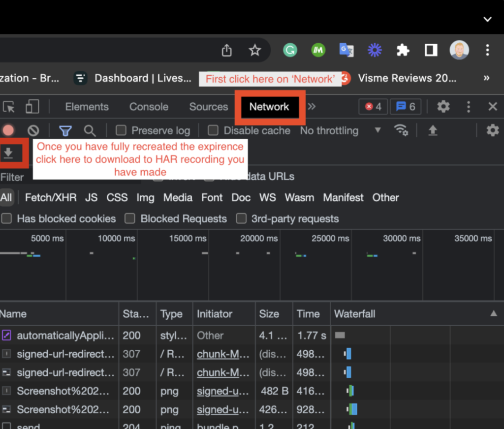This screenshot has width=504, height=429.
Task: Open network request search via magnifier icon
Action: [89, 130]
